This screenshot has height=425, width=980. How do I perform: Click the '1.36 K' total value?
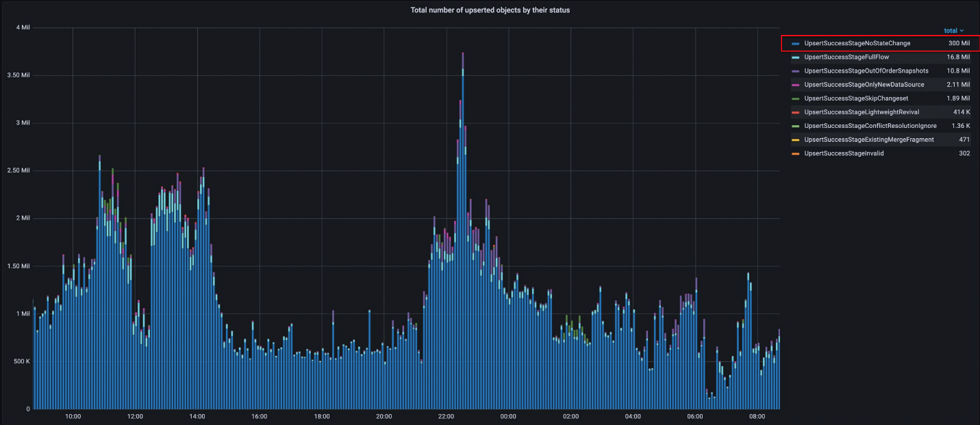tap(961, 126)
